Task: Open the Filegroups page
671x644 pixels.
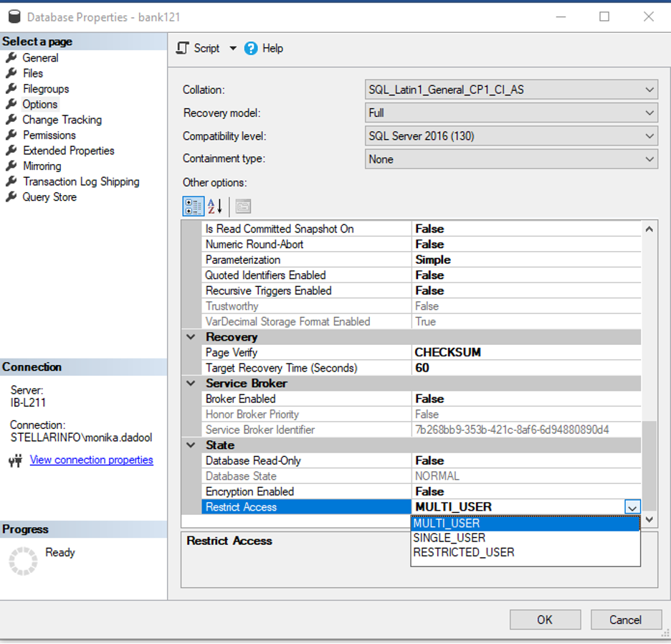Action: pos(46,89)
